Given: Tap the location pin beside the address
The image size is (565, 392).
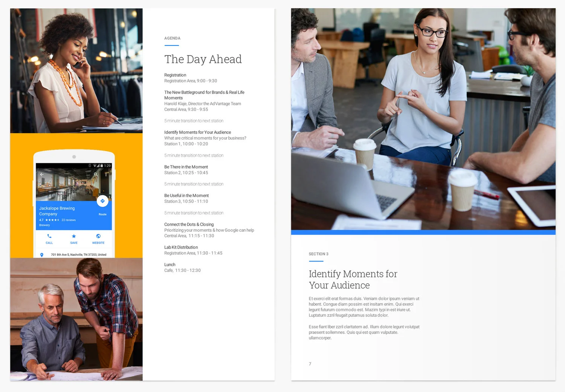Looking at the screenshot, I should click(42, 255).
